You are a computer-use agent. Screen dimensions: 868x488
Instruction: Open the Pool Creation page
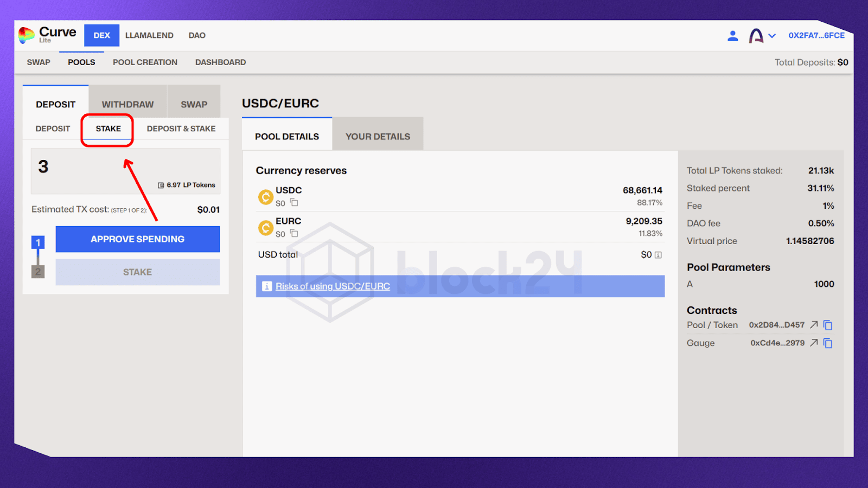click(x=145, y=62)
